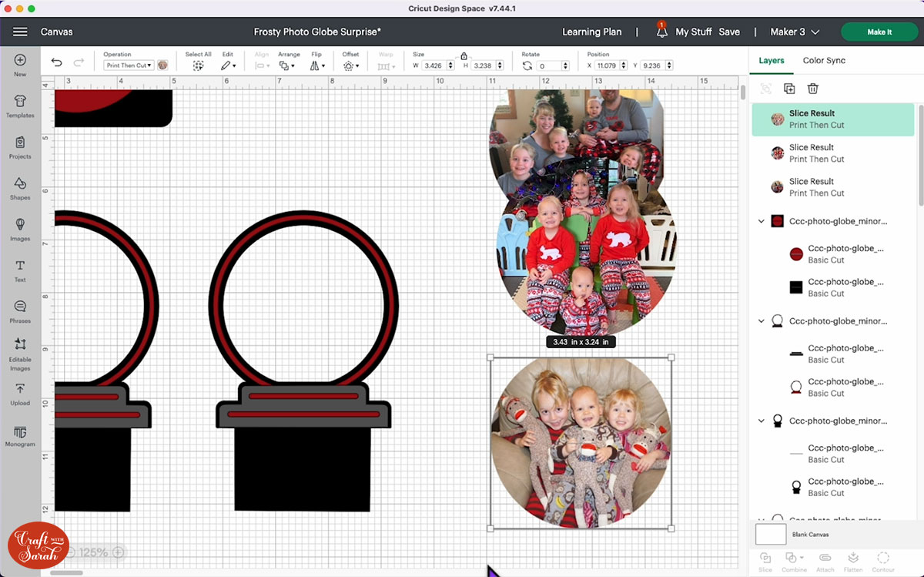Open the Operation Print Then Cut dropdown
This screenshot has width=924, height=577.
[x=129, y=65]
